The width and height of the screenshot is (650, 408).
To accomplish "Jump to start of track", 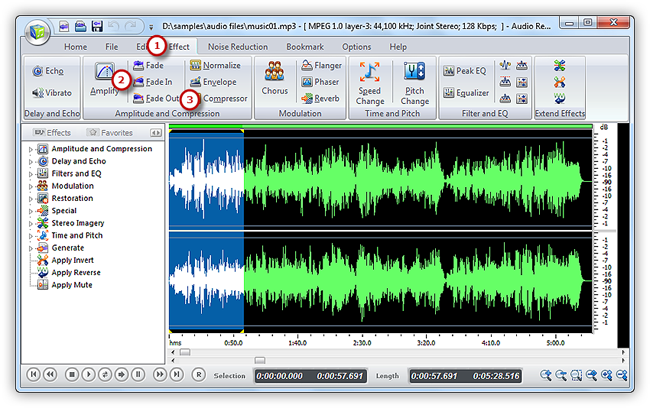I will tap(34, 374).
